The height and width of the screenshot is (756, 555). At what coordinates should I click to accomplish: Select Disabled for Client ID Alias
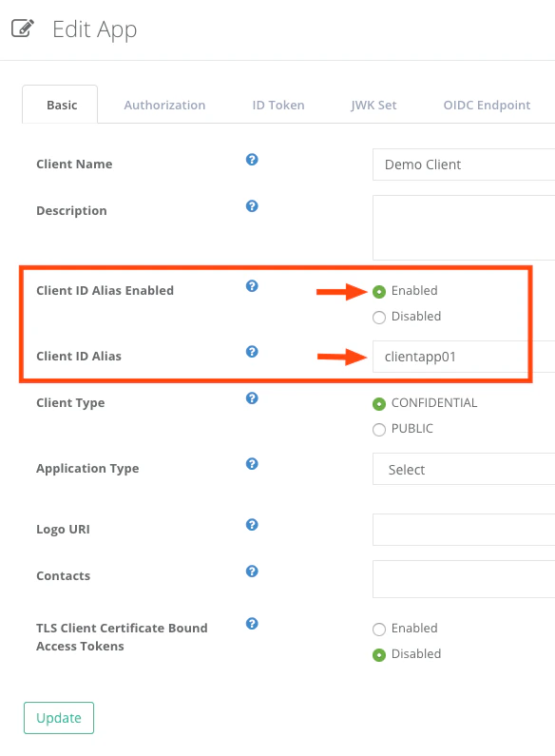point(379,318)
